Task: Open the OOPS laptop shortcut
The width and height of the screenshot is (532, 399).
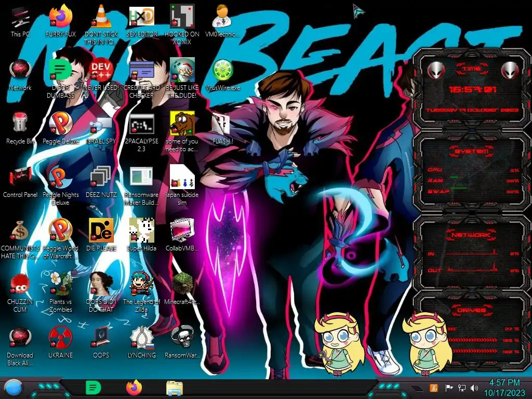Action: click(101, 343)
